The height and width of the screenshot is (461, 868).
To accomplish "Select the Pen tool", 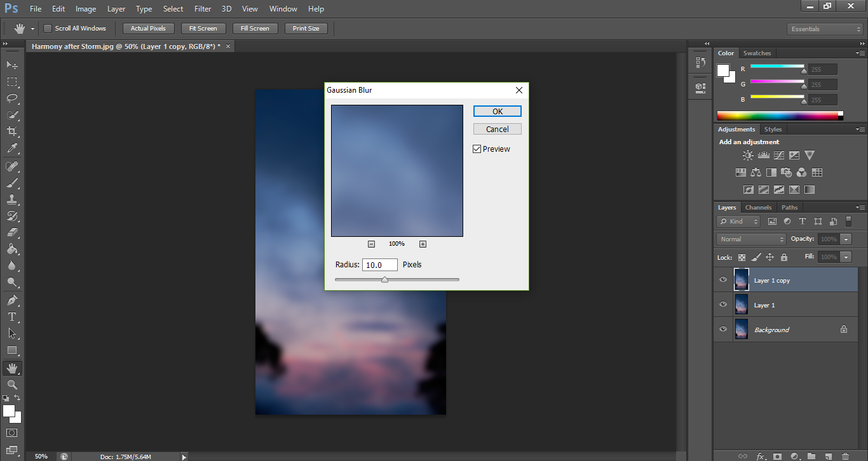I will tap(12, 300).
